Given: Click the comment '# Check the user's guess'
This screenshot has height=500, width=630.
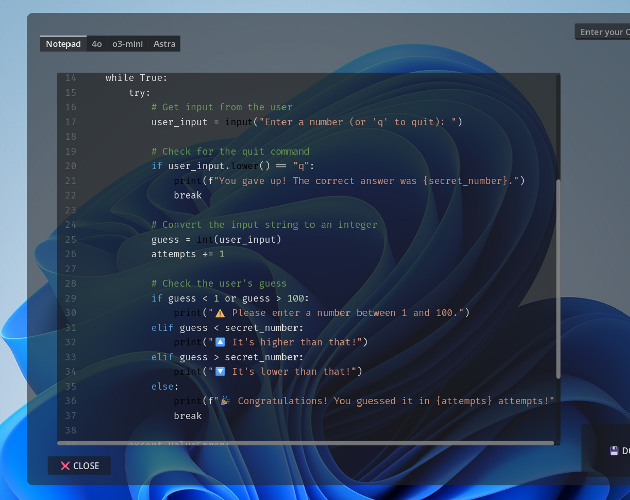Looking at the screenshot, I should tap(219, 283).
